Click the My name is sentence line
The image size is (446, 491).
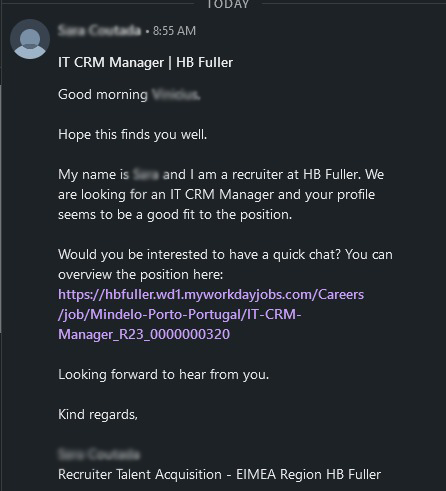[x=221, y=175]
